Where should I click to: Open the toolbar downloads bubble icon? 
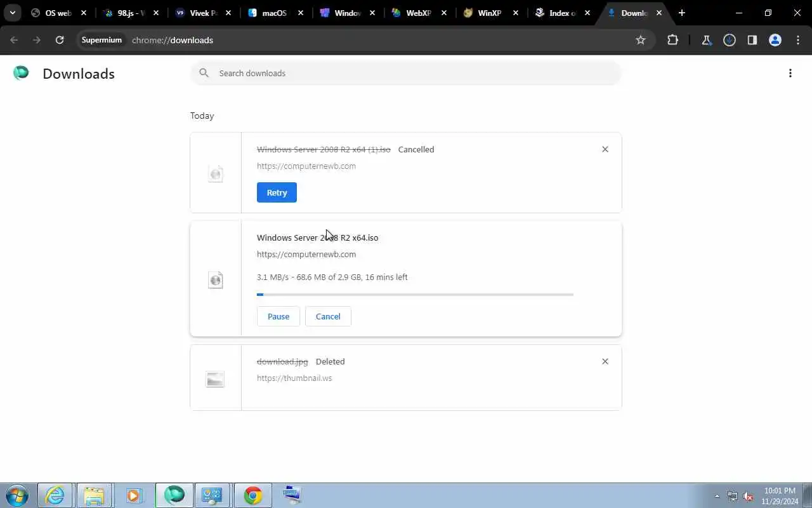(730, 40)
